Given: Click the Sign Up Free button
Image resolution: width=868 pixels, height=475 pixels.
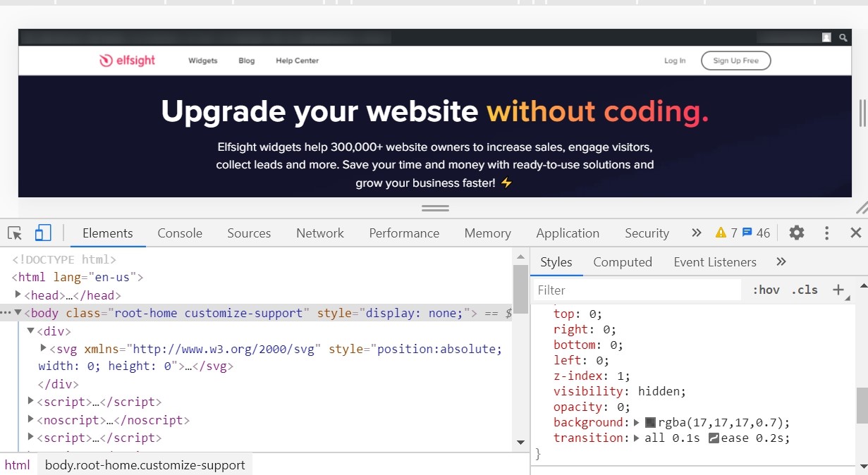Looking at the screenshot, I should pyautogui.click(x=735, y=61).
